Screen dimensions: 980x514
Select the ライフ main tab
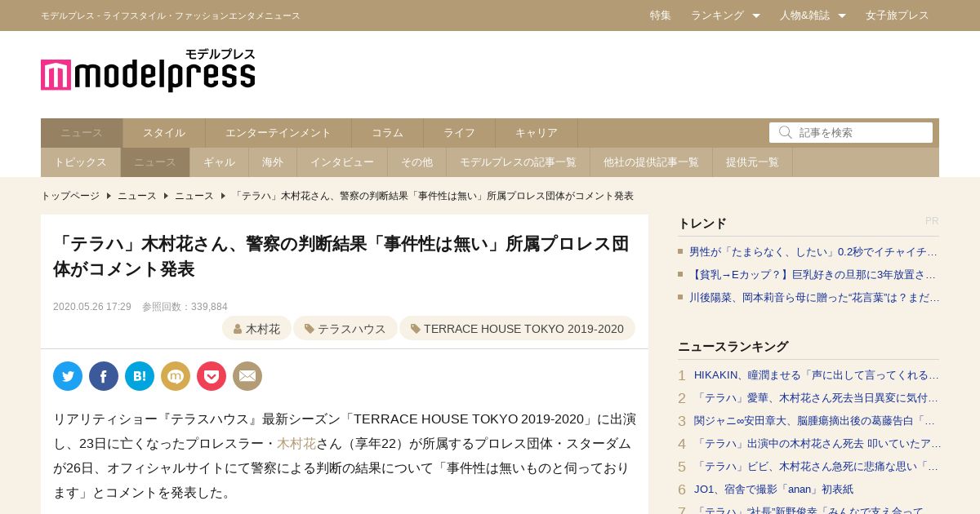460,133
